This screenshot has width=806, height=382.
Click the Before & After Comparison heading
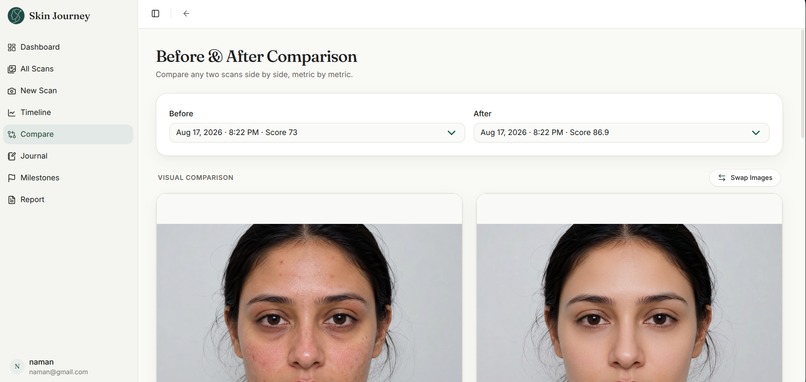point(257,57)
